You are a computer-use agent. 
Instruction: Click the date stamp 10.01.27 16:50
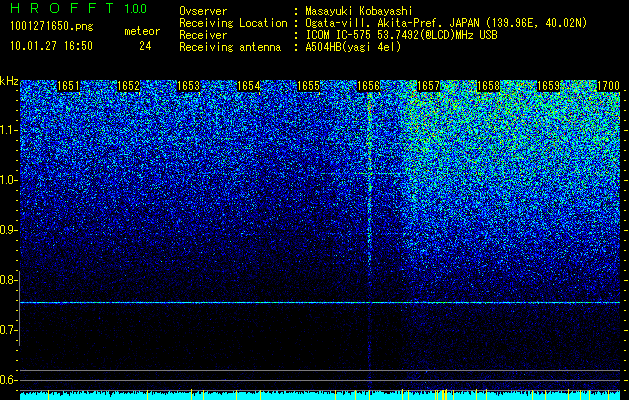pos(51,46)
